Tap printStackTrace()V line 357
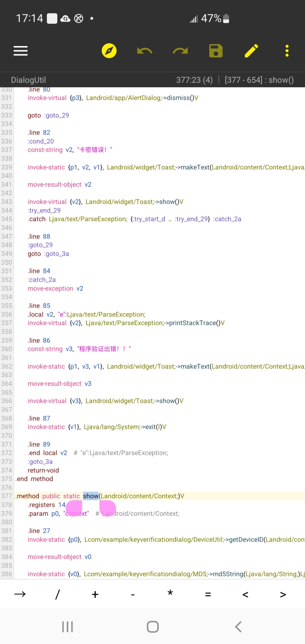Viewport: 305px width, 644px height. click(126, 323)
